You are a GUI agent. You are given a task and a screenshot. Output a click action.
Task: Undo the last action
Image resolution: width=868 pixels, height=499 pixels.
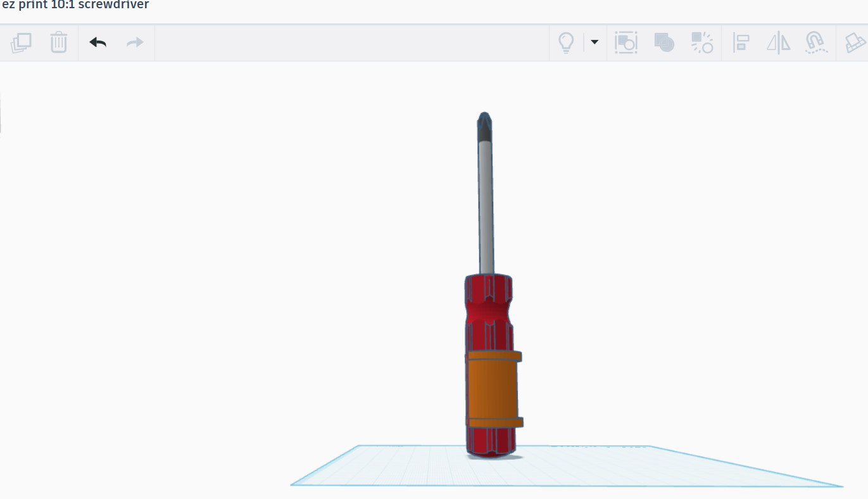(x=97, y=42)
